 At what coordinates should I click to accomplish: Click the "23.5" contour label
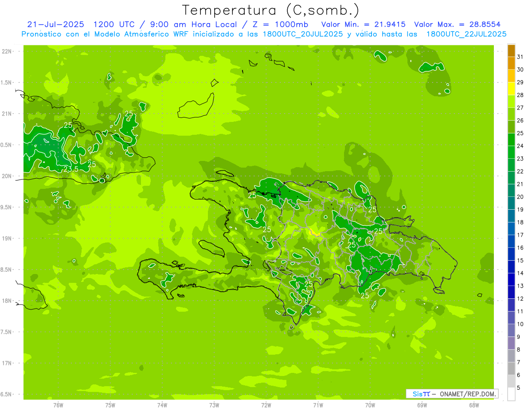71,169
